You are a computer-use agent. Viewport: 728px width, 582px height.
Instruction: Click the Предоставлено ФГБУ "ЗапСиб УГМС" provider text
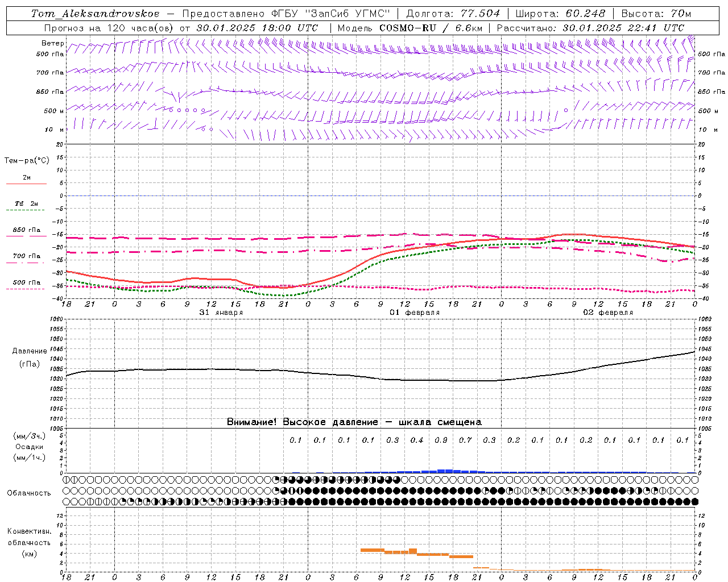coord(286,14)
